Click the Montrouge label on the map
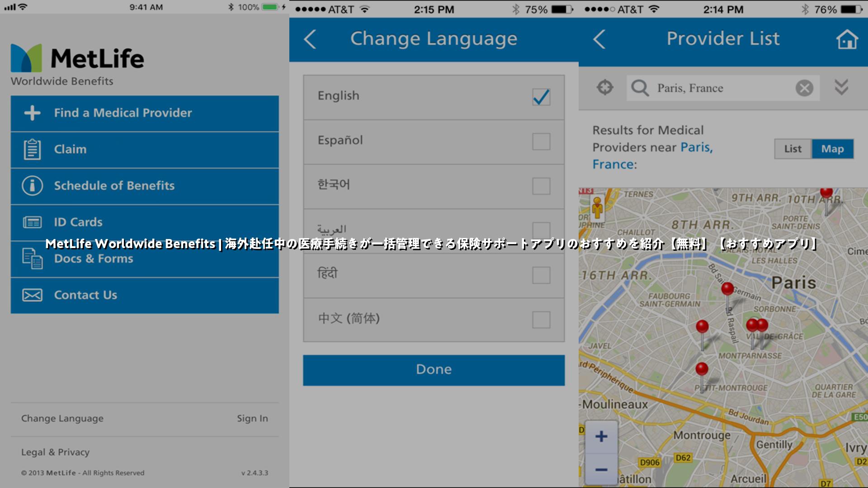Image resolution: width=868 pixels, height=488 pixels. point(702,435)
